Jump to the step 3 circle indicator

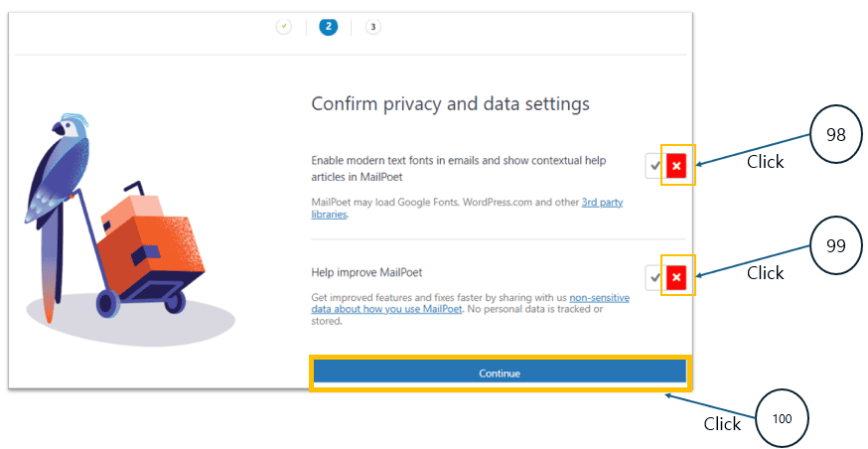click(x=372, y=27)
